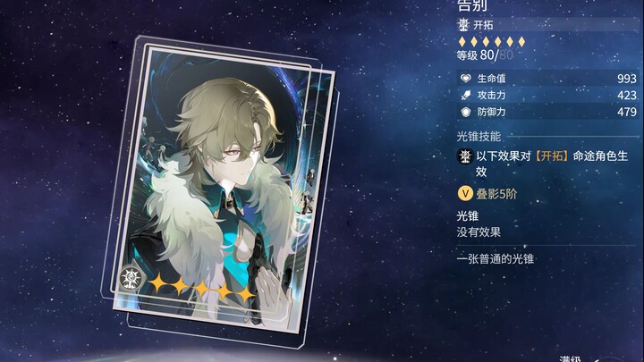Click the path emblem in the skill description
This screenshot has width=644, height=362.
(x=465, y=156)
